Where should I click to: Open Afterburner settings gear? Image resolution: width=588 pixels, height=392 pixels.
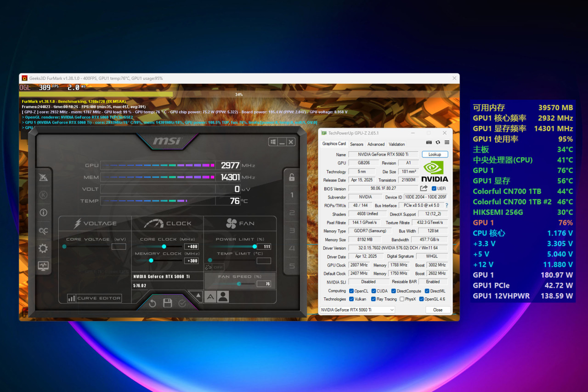43,249
